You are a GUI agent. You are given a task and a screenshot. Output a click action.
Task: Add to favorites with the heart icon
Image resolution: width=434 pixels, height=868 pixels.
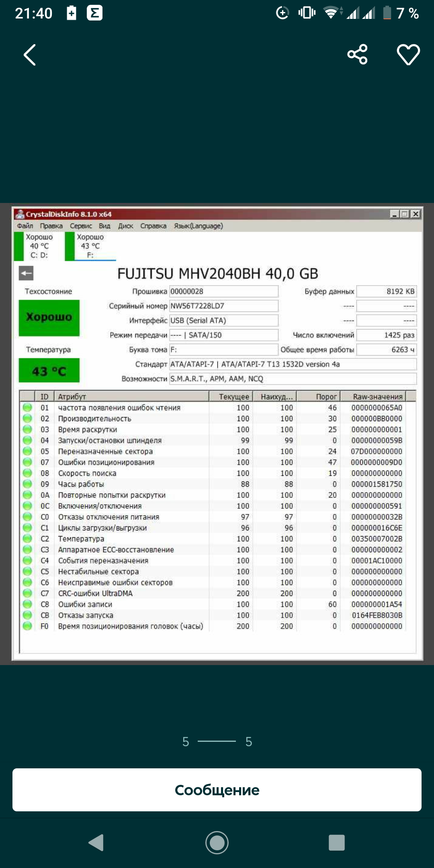point(408,54)
